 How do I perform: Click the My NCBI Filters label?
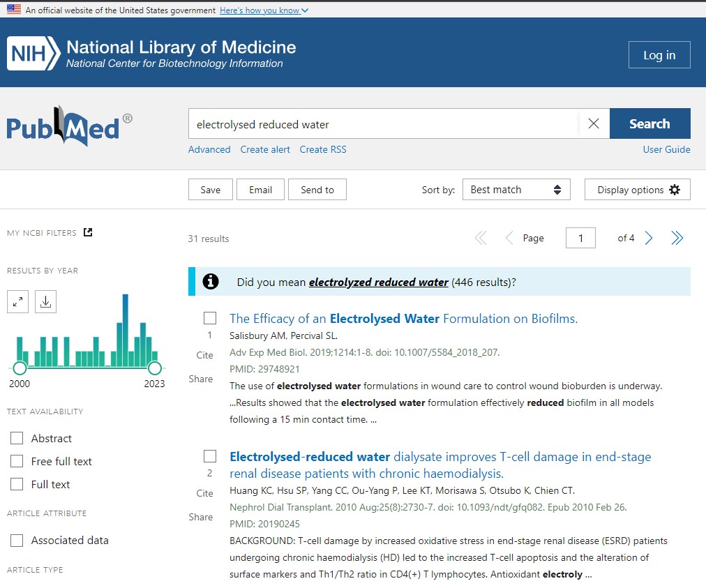click(41, 233)
